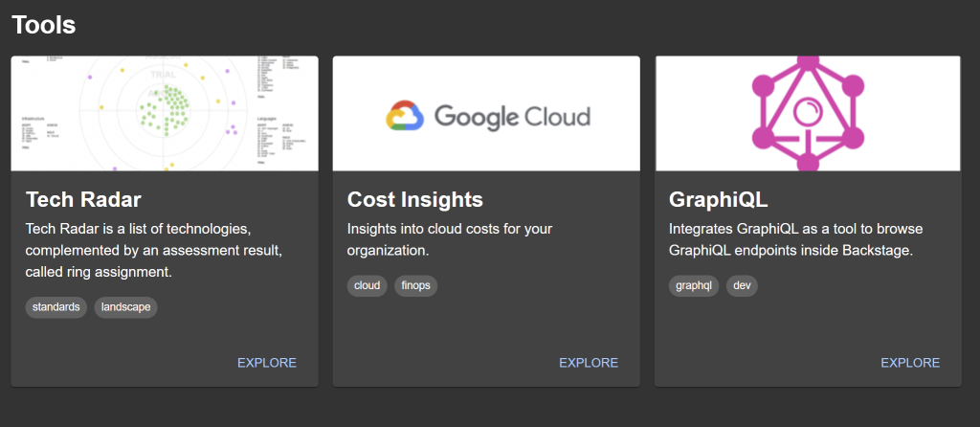The height and width of the screenshot is (427, 980).
Task: Click the Cost Insights description text
Action: (449, 239)
